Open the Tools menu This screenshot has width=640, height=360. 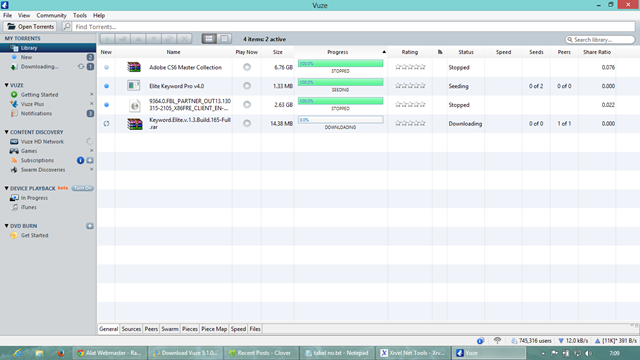pos(80,15)
